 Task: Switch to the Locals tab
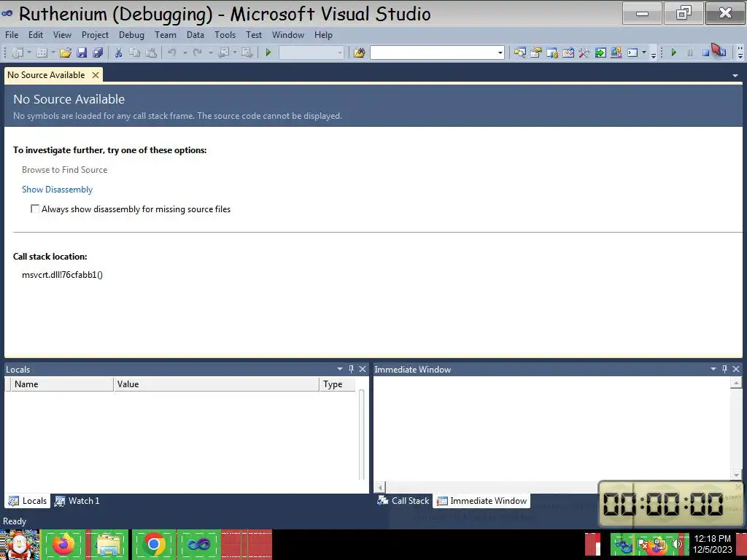[x=28, y=501]
